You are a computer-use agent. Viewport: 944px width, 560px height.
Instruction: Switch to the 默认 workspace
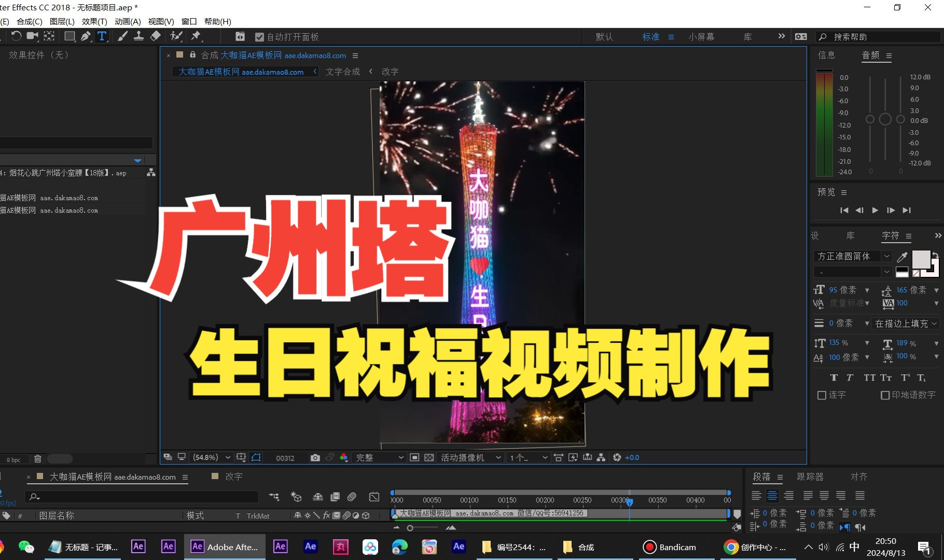tap(604, 37)
